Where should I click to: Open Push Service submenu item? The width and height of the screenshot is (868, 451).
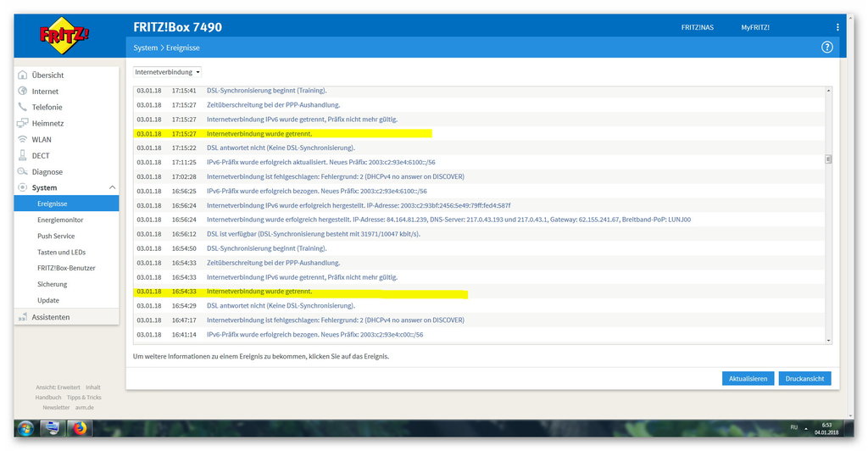56,236
